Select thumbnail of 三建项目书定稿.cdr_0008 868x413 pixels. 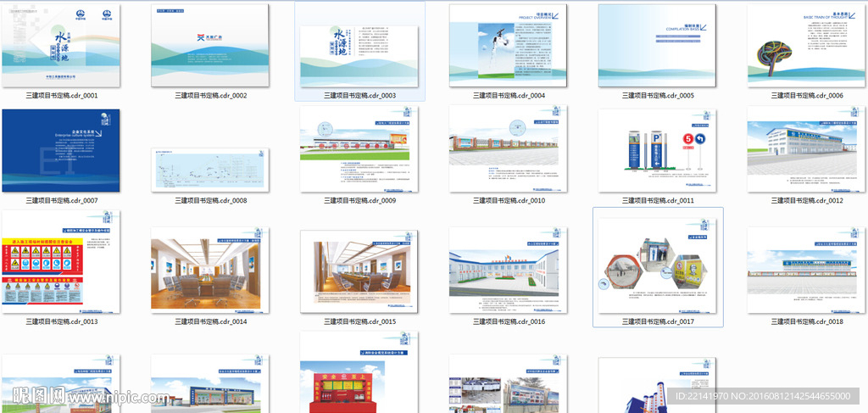210,170
